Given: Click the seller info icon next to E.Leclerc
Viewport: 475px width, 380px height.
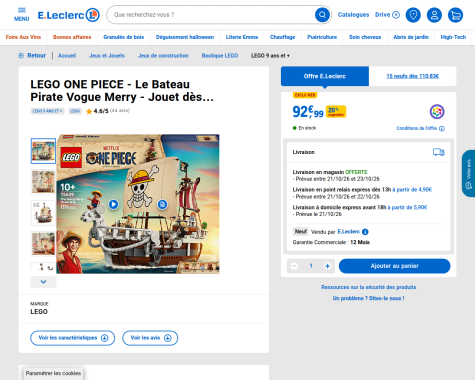Looking at the screenshot, I should [365, 232].
